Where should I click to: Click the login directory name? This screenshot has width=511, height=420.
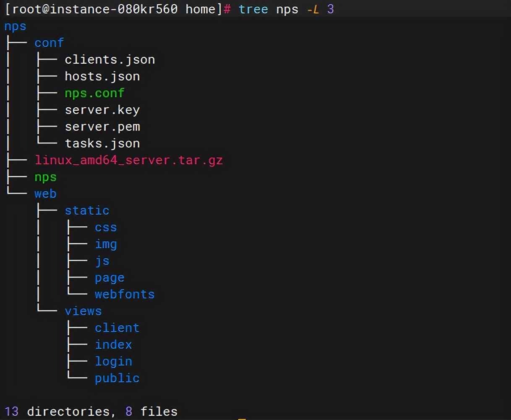113,362
